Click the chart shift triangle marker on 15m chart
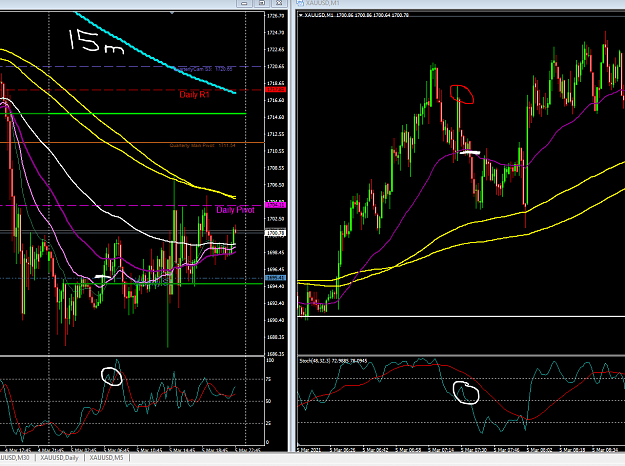 [172, 13]
